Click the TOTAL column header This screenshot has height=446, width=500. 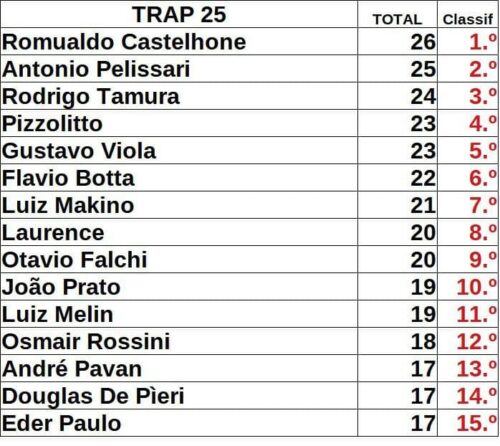click(397, 14)
